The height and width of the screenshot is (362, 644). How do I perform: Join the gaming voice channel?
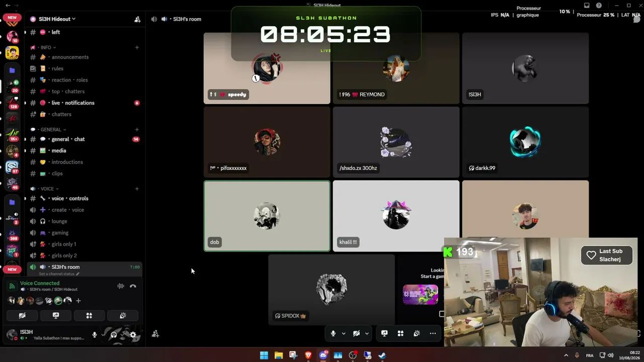(85, 233)
